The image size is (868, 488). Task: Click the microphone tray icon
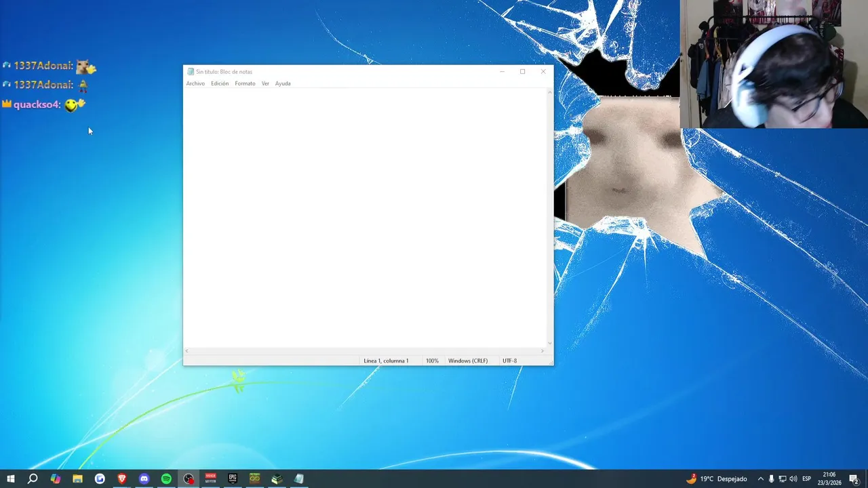pyautogui.click(x=771, y=479)
